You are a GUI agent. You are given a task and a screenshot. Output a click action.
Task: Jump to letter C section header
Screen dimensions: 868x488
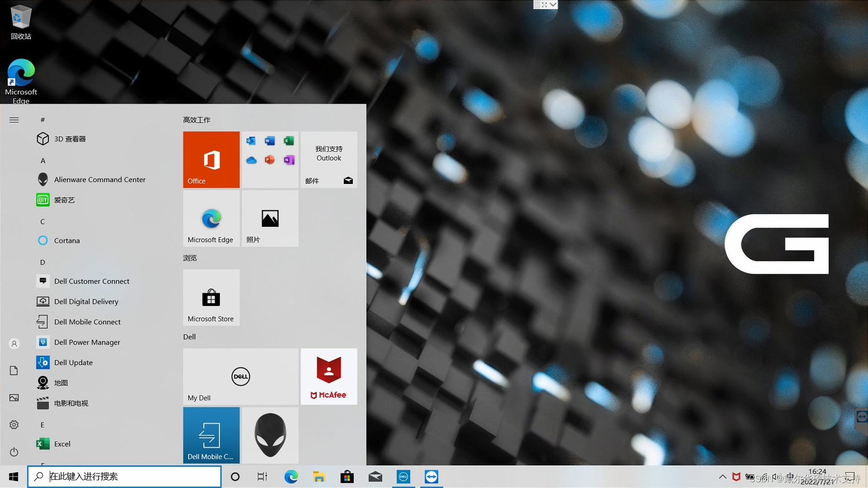click(43, 221)
